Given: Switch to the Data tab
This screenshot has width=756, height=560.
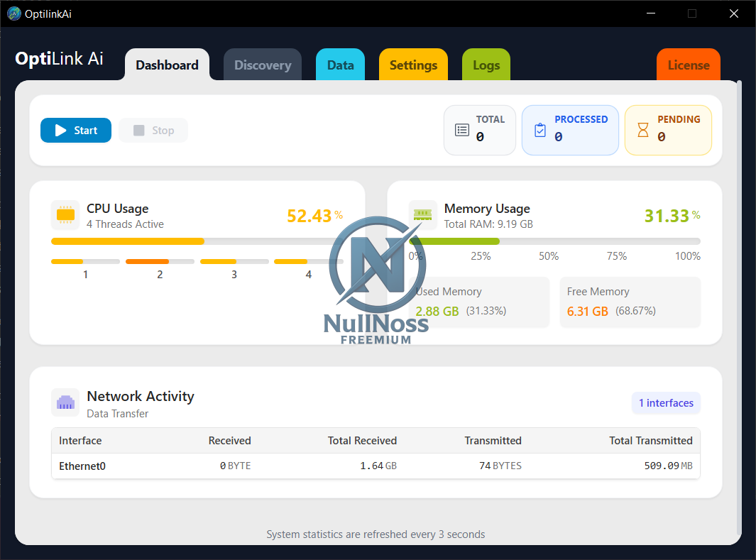Looking at the screenshot, I should pyautogui.click(x=340, y=65).
